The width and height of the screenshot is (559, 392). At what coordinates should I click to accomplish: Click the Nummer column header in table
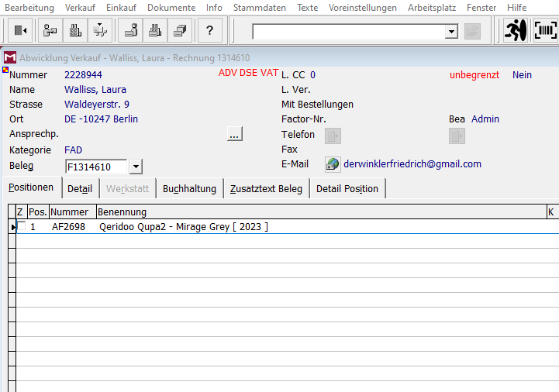[73, 212]
